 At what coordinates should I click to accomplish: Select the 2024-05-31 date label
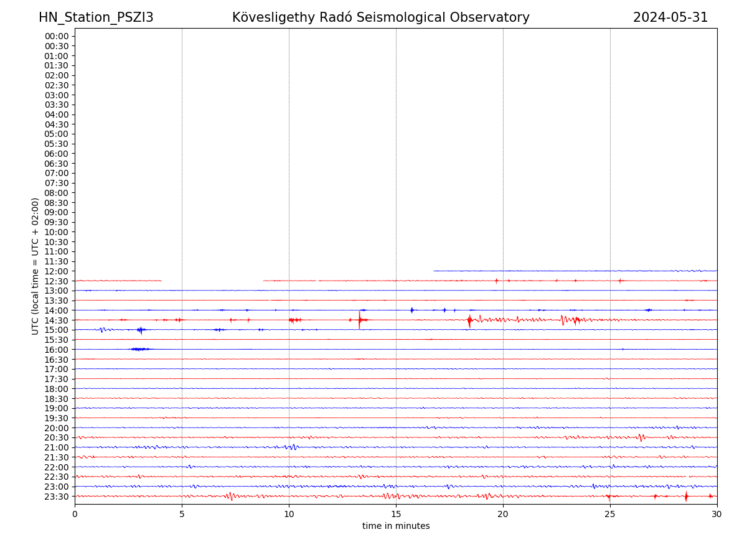coord(670,17)
